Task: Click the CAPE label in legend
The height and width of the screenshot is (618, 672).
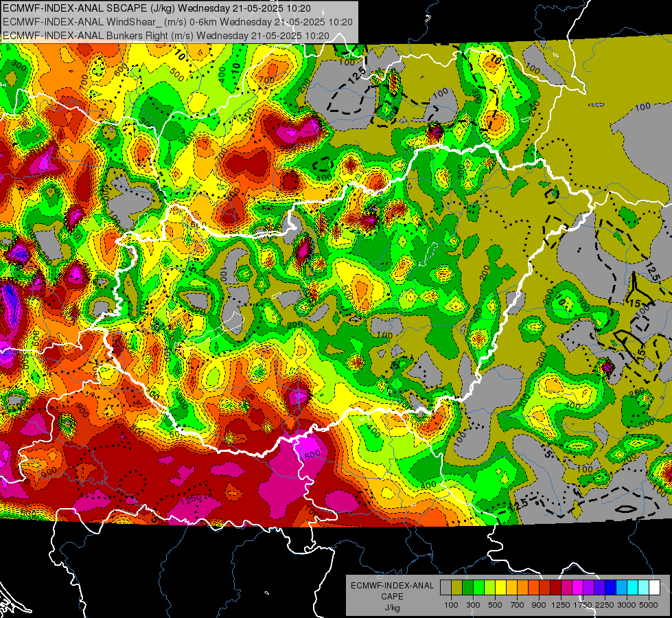Action: point(392,597)
